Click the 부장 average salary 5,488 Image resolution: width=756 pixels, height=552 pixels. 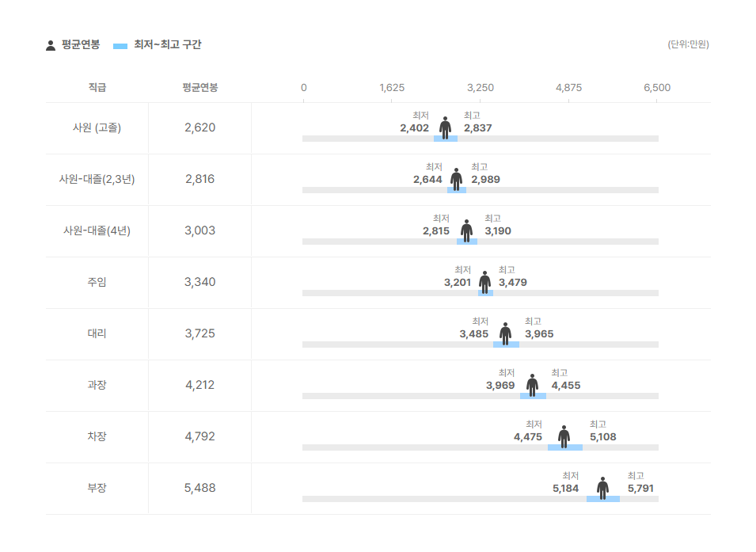pyautogui.click(x=199, y=488)
